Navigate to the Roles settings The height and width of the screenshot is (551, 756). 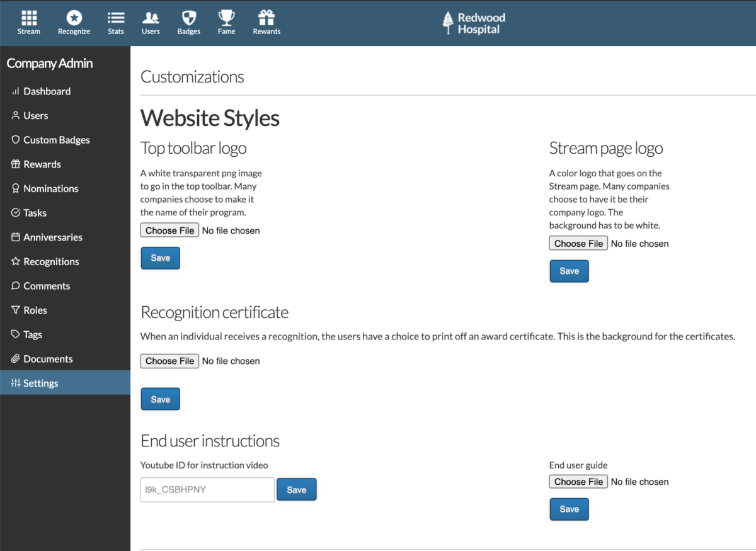point(37,310)
